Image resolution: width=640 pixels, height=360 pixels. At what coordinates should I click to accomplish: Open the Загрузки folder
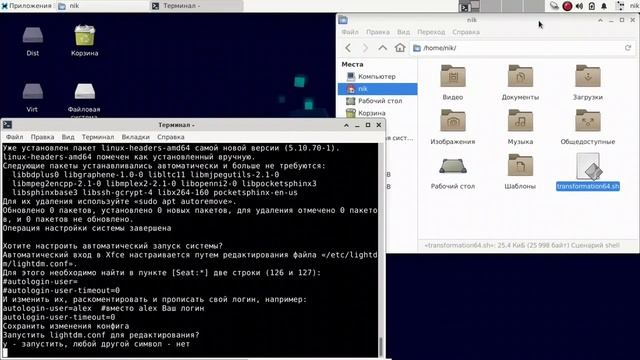(587, 82)
